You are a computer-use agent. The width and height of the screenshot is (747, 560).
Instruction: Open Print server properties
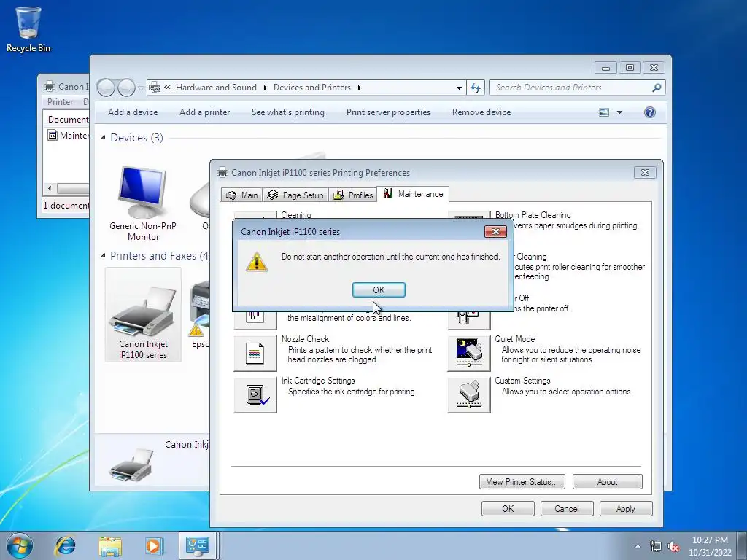tap(388, 112)
